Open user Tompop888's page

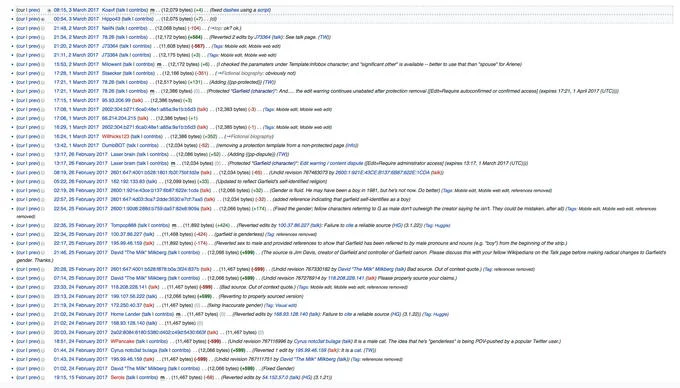click(123, 225)
